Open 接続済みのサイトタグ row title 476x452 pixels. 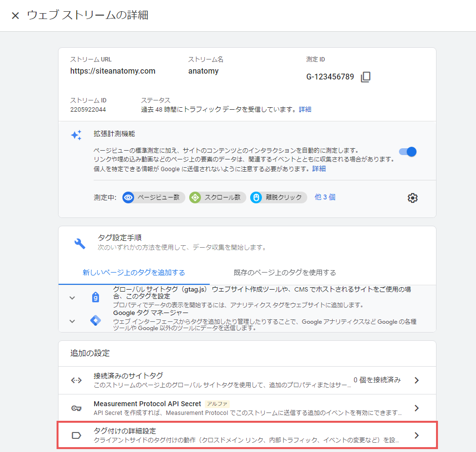128,376
